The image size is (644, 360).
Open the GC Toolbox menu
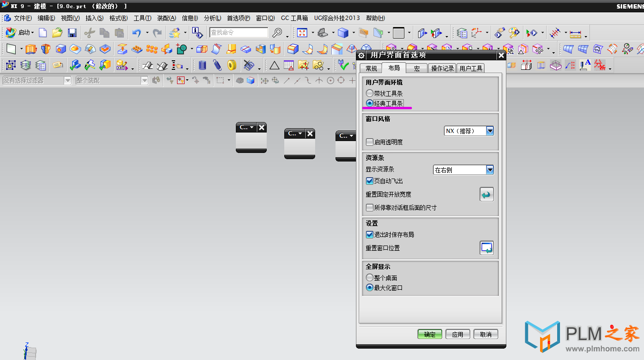click(294, 18)
